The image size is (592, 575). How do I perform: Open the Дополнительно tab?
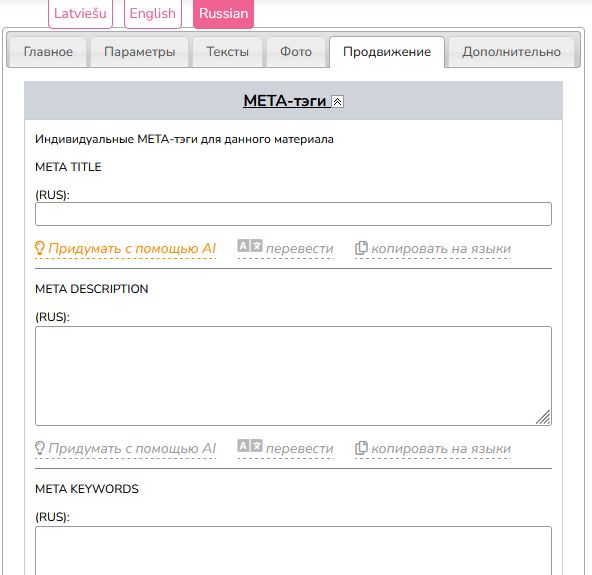[512, 52]
